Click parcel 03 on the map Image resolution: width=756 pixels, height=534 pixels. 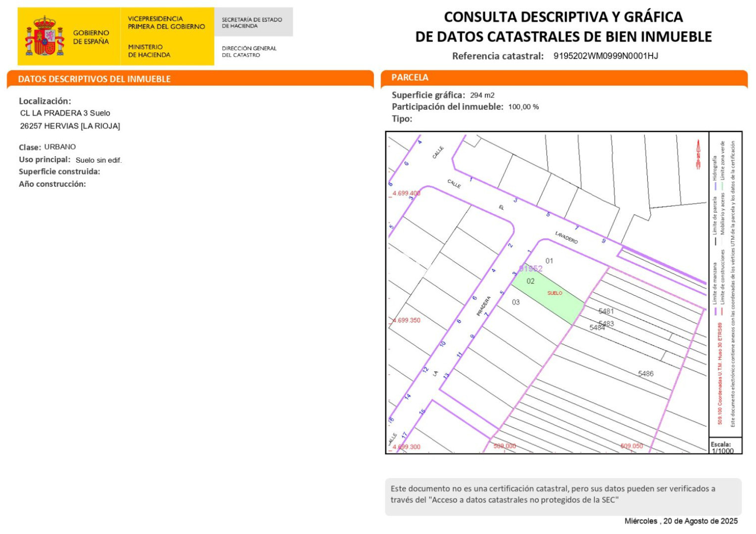pyautogui.click(x=516, y=302)
